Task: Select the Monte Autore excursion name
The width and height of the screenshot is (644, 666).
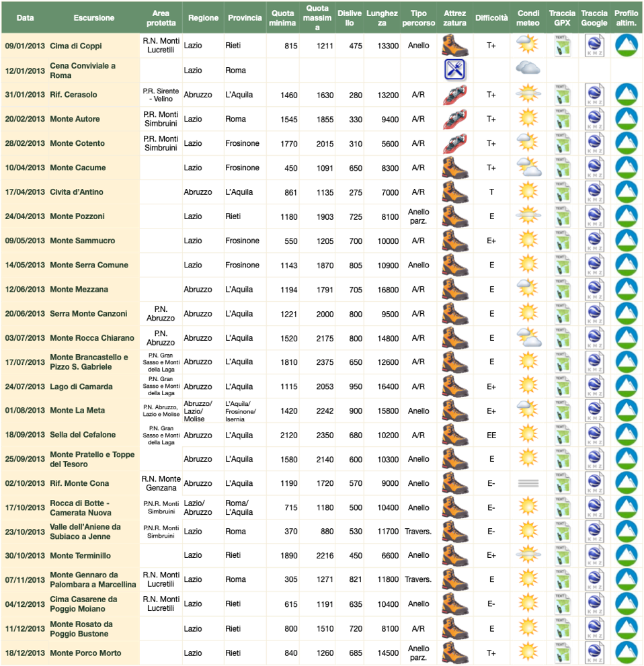Action: (x=75, y=119)
